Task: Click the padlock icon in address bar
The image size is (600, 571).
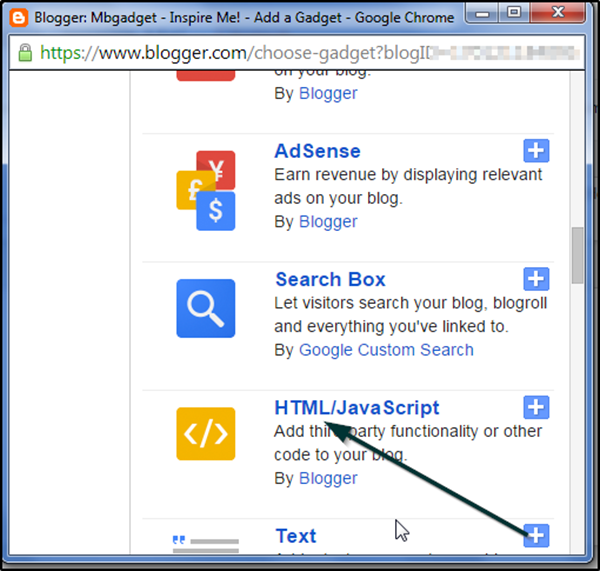Action: (x=25, y=52)
